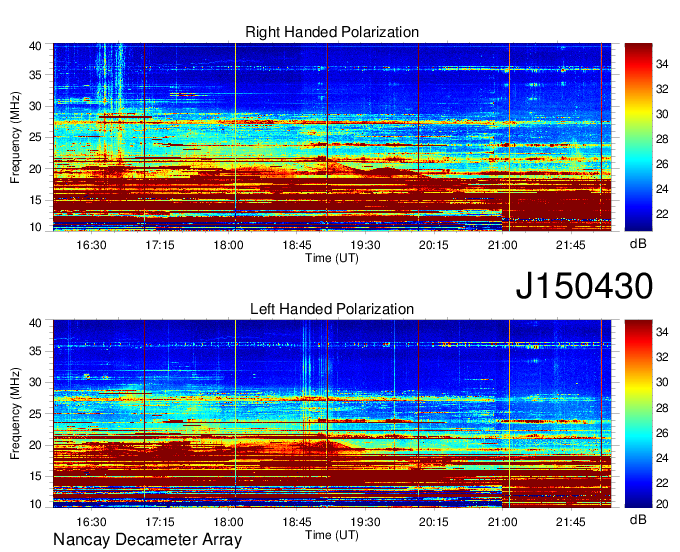The width and height of the screenshot is (680, 552).
Task: Click 19:30 time tick under bottom plot
Action: tap(365, 522)
